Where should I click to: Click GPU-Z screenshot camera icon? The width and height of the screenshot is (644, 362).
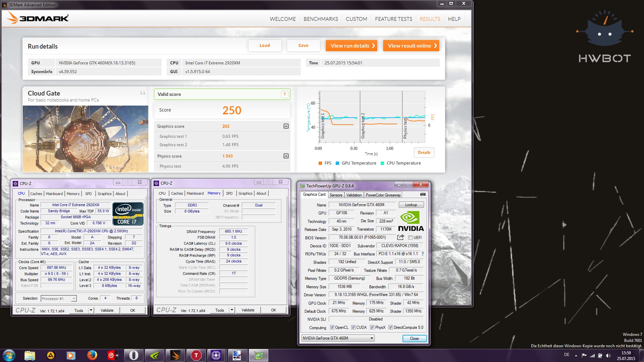pos(423,194)
